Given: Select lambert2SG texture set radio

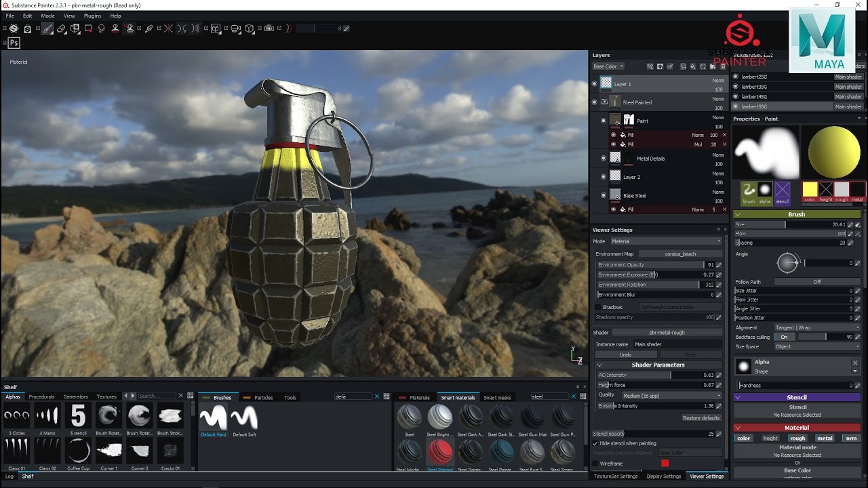Looking at the screenshot, I should pyautogui.click(x=736, y=77).
